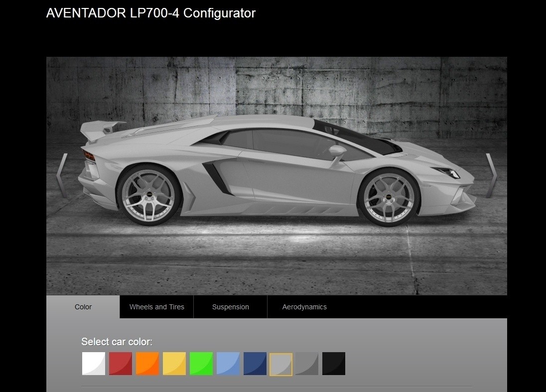Screen dimensions: 546x392
Task: Select the green car color swatch
Action: 201,364
